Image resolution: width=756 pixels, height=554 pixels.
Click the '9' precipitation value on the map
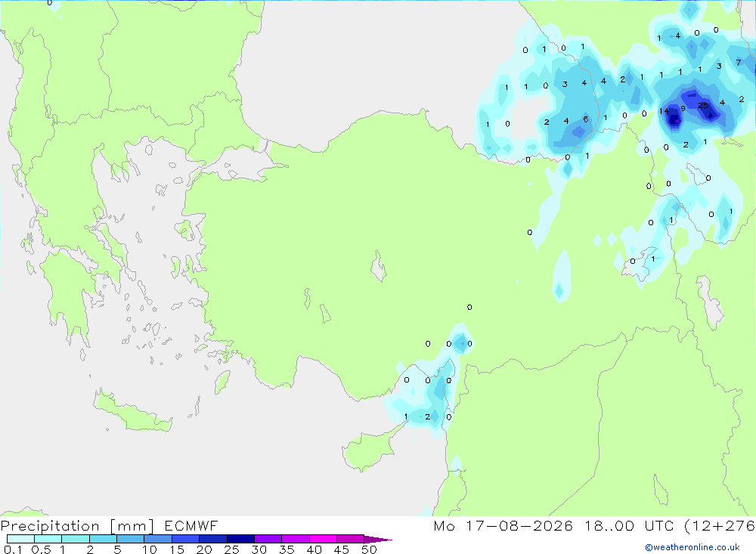[x=683, y=109]
